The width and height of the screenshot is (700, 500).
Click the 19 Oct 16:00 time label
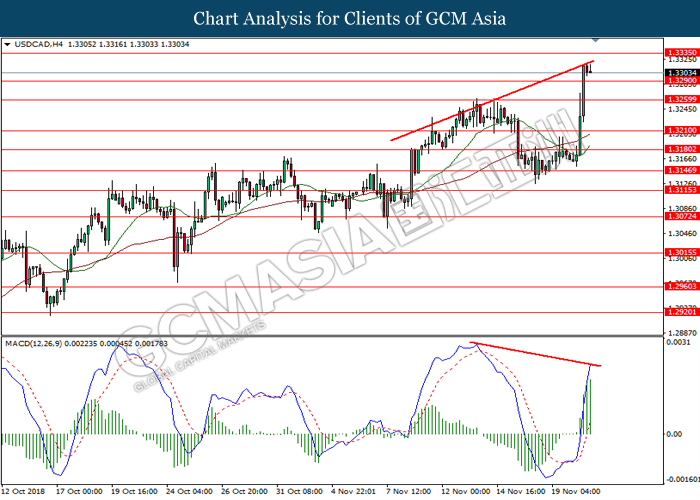(x=134, y=492)
